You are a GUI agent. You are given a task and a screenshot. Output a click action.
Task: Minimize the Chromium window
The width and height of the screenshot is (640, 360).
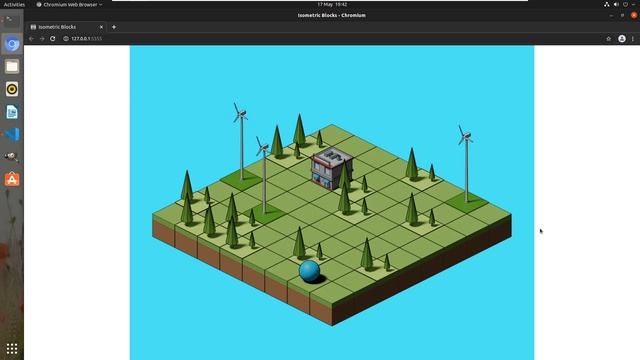611,15
